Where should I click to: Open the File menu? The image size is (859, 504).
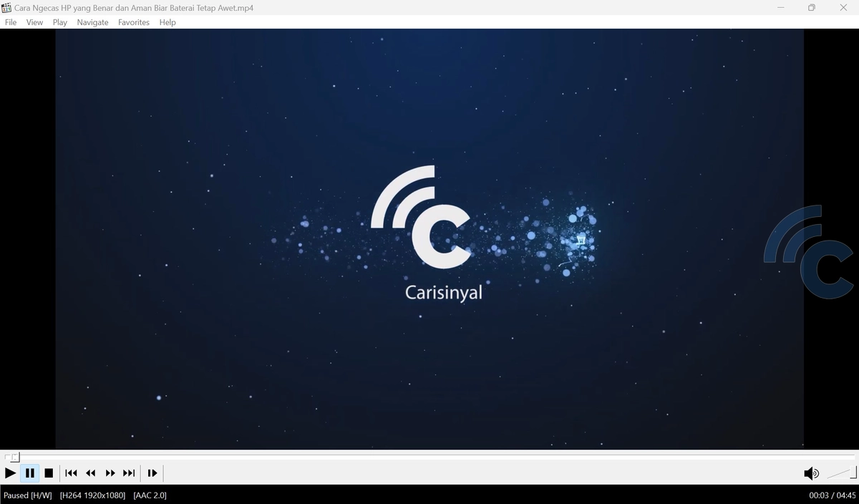tap(11, 22)
